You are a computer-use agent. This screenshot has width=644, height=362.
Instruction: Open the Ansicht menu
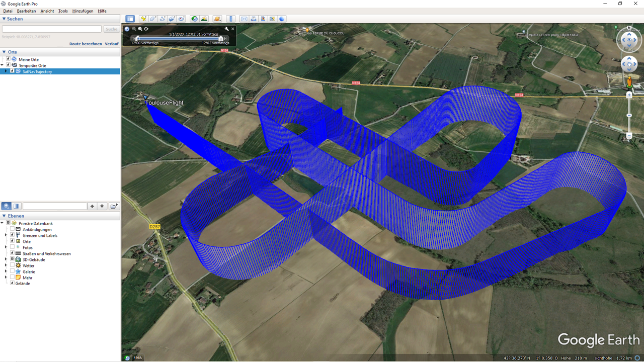click(47, 11)
